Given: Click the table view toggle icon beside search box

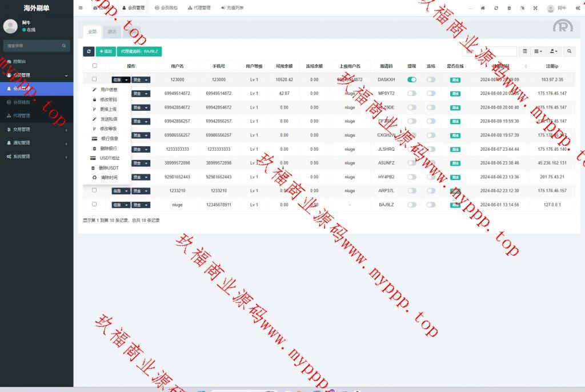Looking at the screenshot, I should coord(525,51).
